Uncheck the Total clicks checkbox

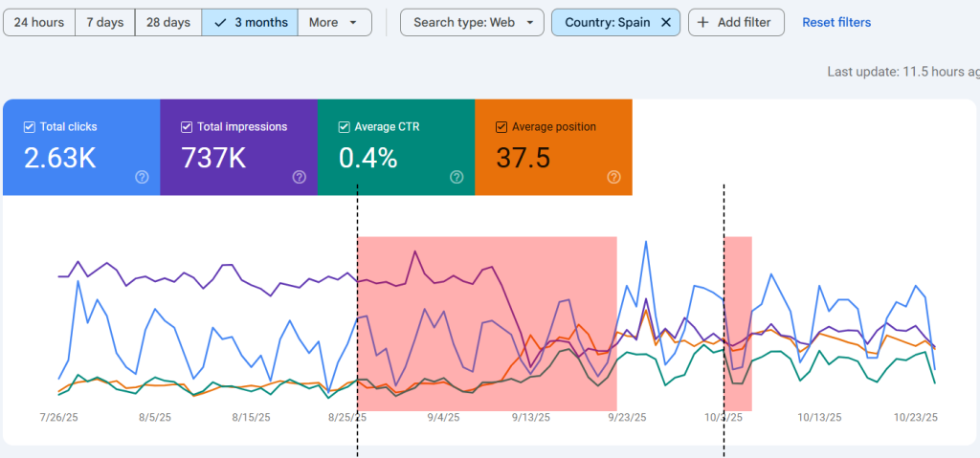(29, 127)
